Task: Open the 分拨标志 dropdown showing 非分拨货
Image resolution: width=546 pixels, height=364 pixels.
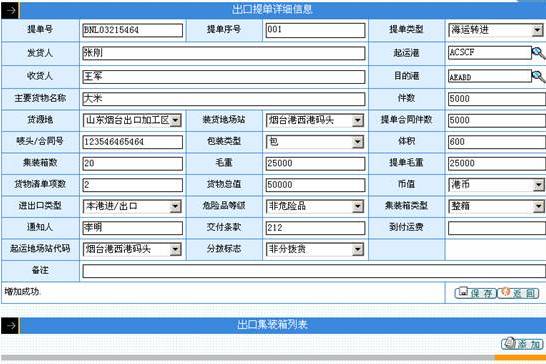Action: coord(315,249)
